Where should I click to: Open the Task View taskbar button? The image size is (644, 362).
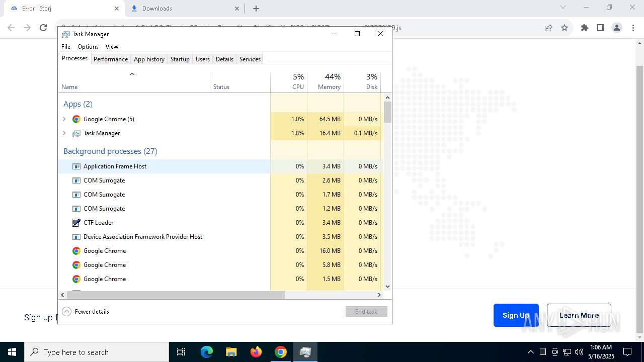pyautogui.click(x=181, y=352)
